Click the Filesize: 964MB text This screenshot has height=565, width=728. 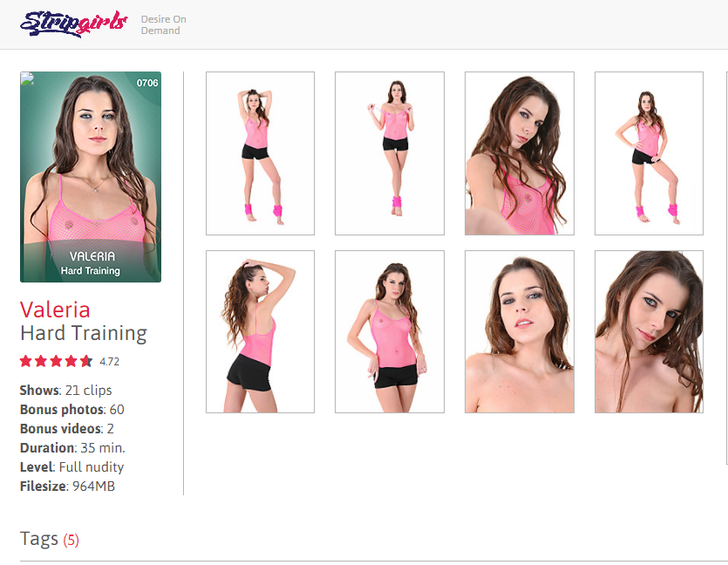click(67, 486)
